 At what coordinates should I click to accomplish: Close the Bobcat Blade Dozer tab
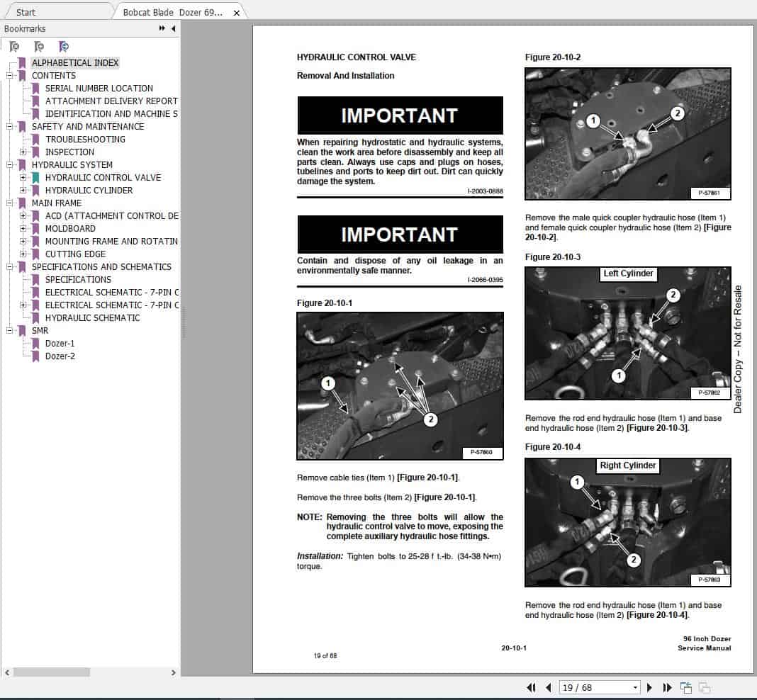click(x=237, y=13)
